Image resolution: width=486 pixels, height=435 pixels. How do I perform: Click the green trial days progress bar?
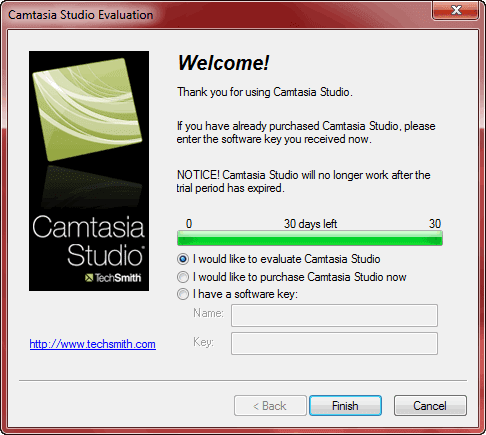tap(310, 238)
